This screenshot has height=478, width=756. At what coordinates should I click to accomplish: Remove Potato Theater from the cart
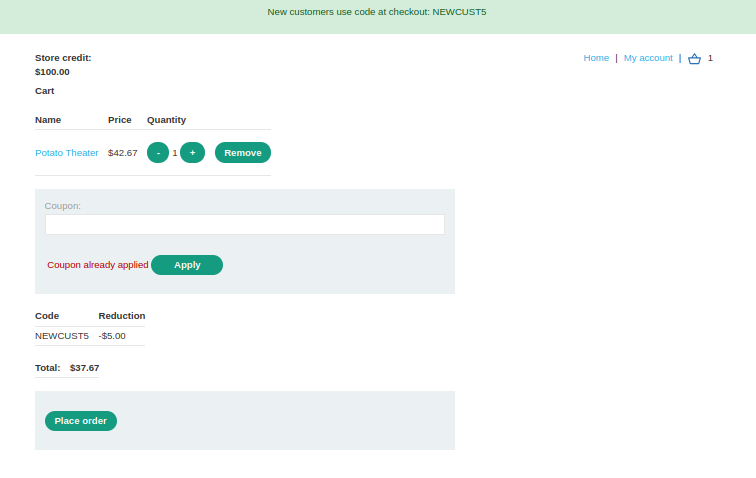coord(242,153)
